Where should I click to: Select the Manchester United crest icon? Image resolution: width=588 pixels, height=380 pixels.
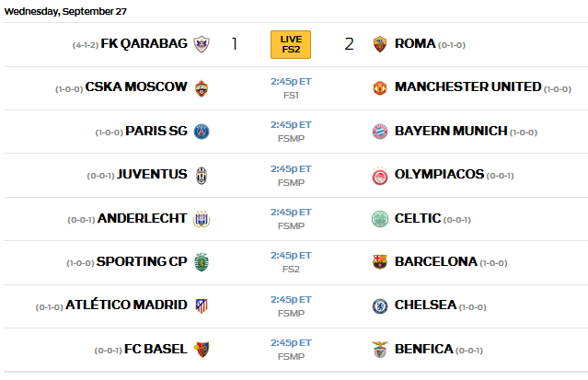pos(380,87)
